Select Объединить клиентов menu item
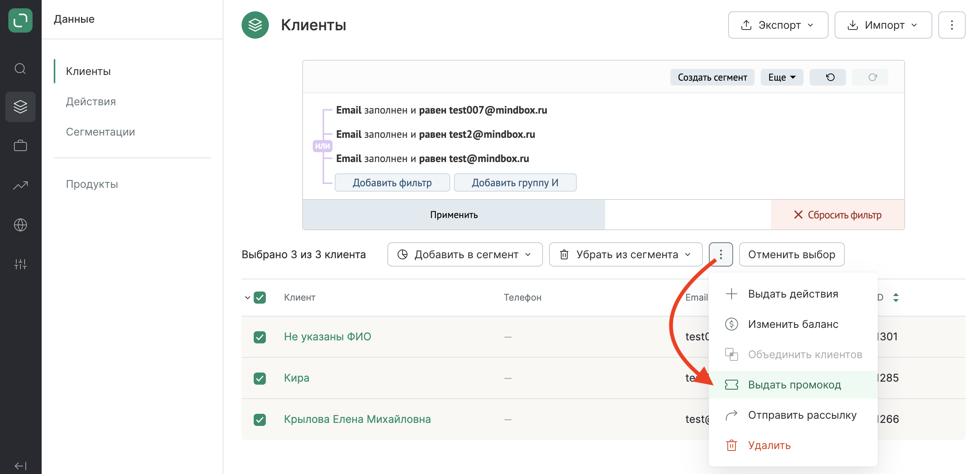 (793, 354)
